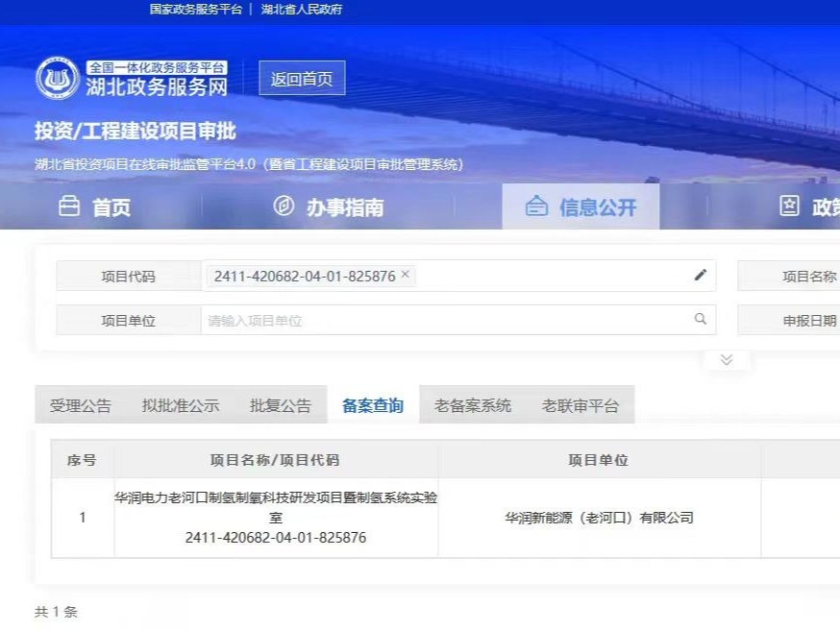The height and width of the screenshot is (630, 840).
Task: Open the 办事指南 navigation item
Action: coord(329,206)
